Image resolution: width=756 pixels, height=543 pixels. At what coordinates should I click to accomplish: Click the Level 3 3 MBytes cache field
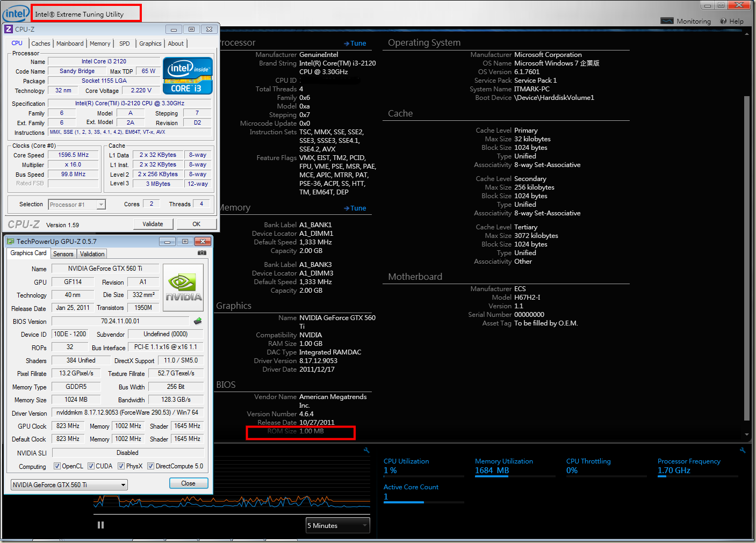coord(159,184)
